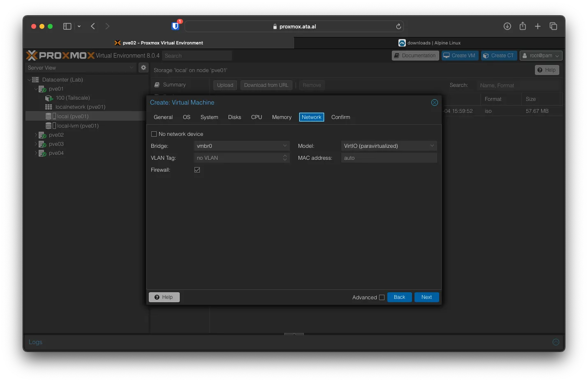Close the Create Virtual Machine dialog

pos(435,102)
